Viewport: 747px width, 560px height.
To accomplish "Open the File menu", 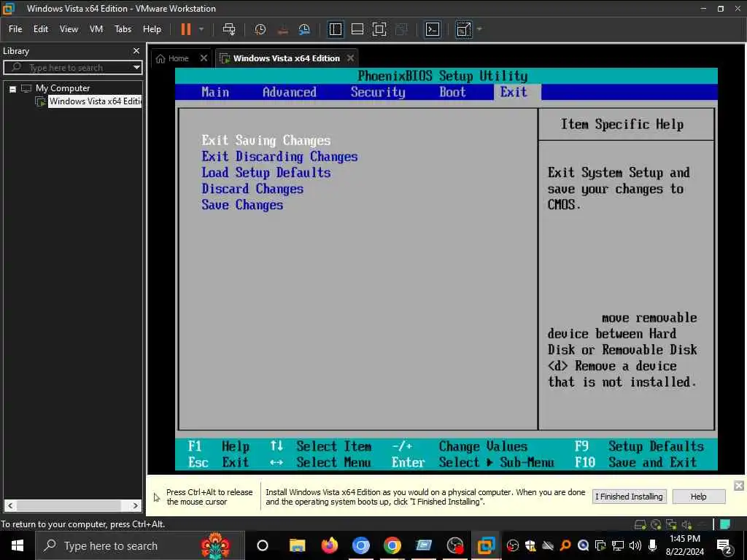I will [15, 29].
